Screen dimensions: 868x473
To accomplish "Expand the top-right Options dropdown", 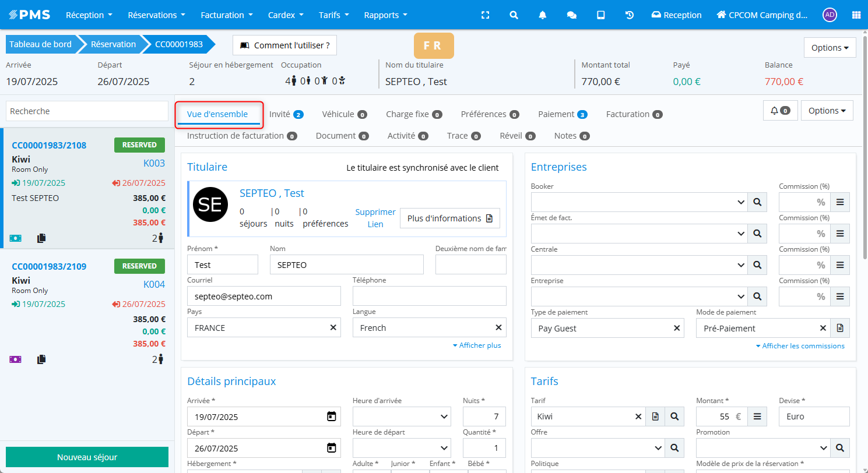I will (x=830, y=48).
